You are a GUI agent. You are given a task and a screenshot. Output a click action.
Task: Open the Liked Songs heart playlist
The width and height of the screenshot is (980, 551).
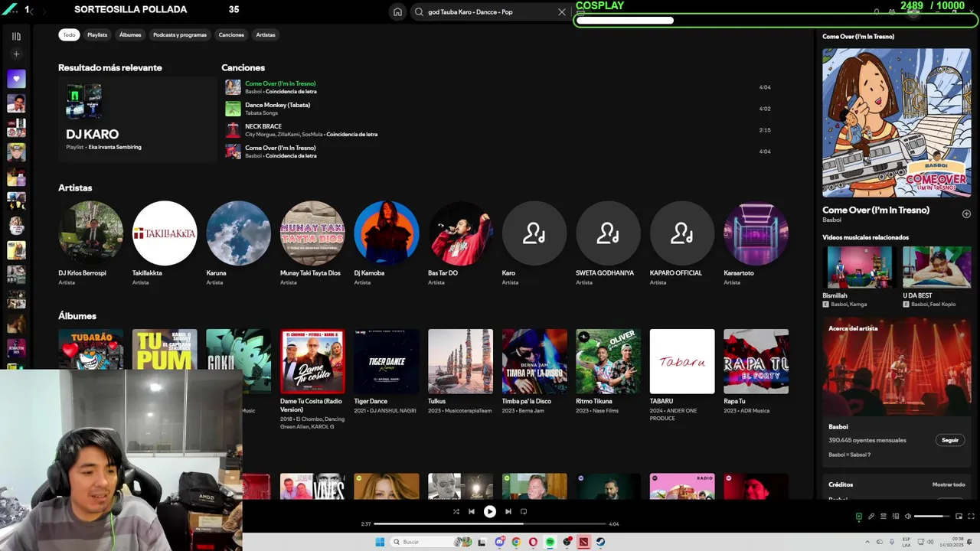[x=16, y=79]
